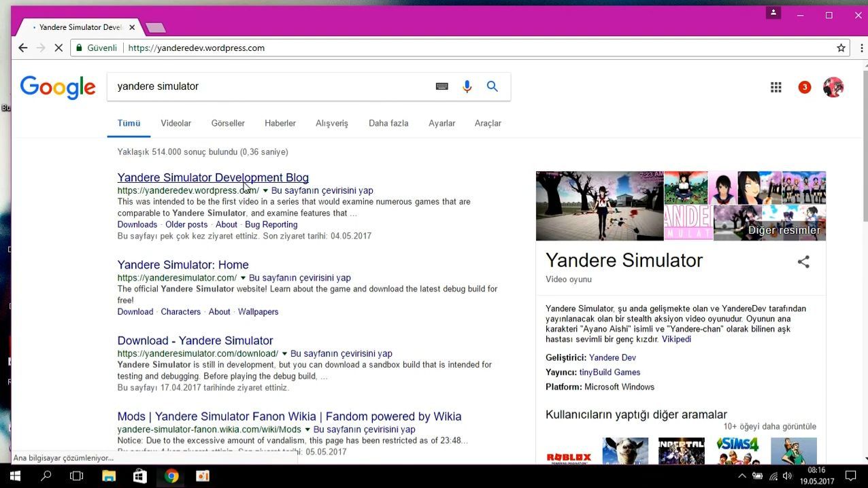The width and height of the screenshot is (868, 488).
Task: Open Chrome from the Windows taskbar
Action: tap(171, 476)
